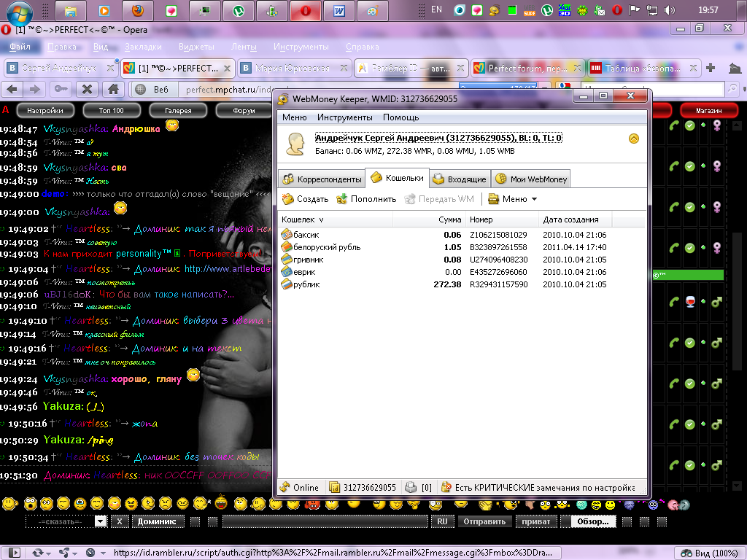The width and height of the screenshot is (747, 560).
Task: Open the Магазин button
Action: [x=708, y=111]
